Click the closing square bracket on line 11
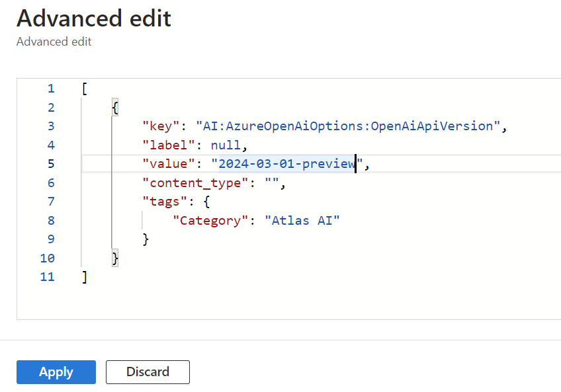 pos(85,277)
